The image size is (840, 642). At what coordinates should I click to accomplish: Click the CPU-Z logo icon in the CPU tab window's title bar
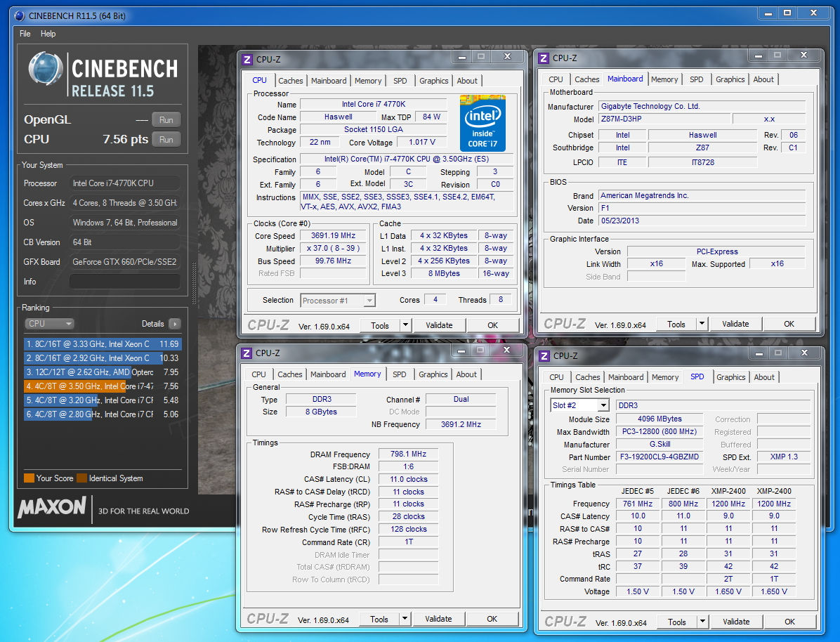247,60
